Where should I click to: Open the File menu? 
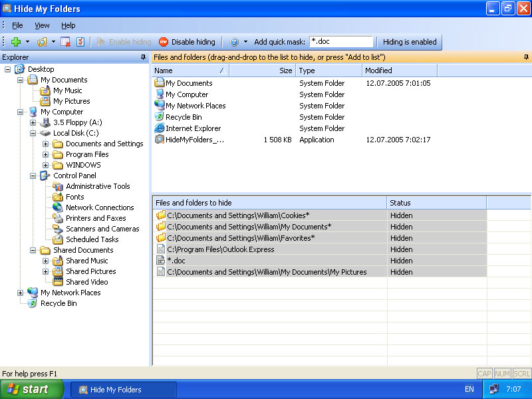pyautogui.click(x=17, y=25)
